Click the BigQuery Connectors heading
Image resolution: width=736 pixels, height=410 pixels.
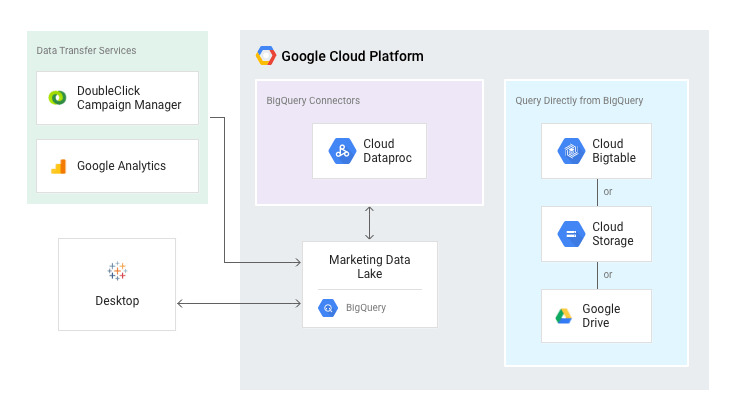313,101
